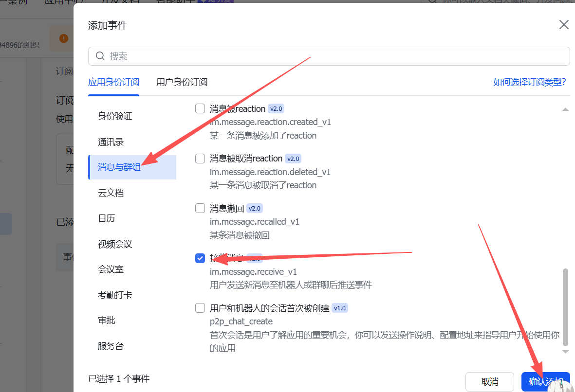The image size is (575, 392).
Task: Click 某一条消息被添加了reaction description
Action: [263, 136]
